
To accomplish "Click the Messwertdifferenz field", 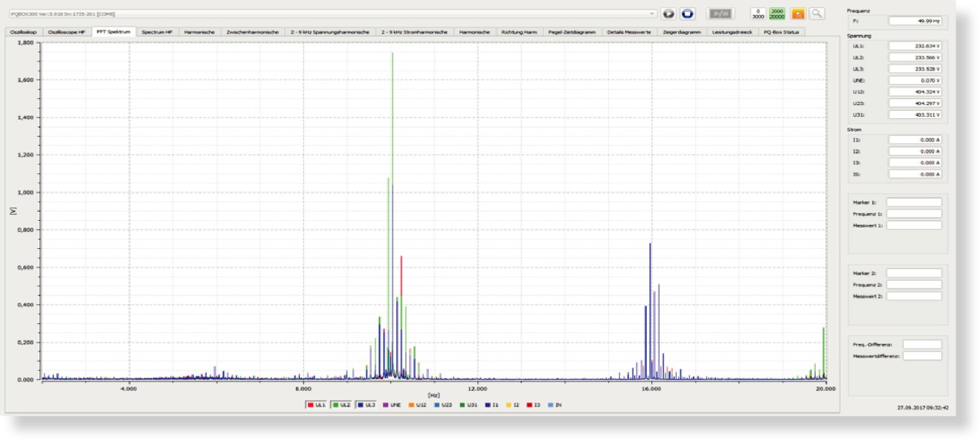I will click(922, 356).
